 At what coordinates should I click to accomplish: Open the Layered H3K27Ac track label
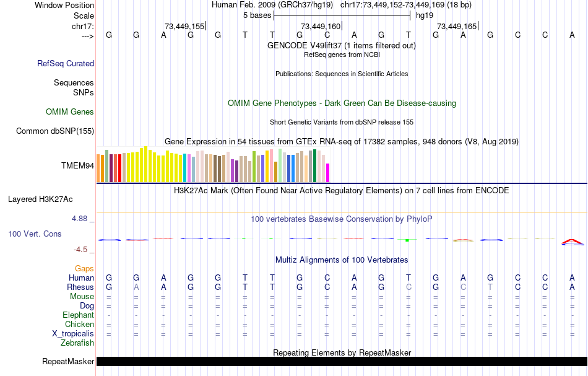40,199
